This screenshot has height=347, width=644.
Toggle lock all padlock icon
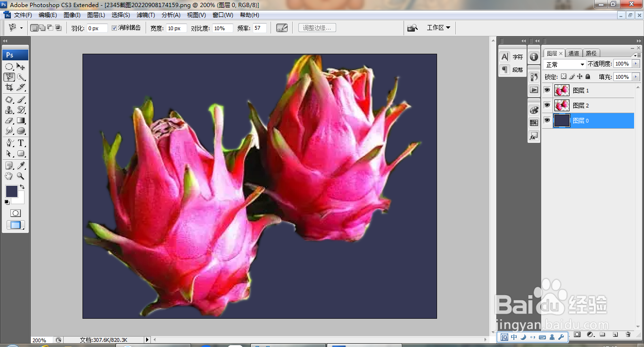(587, 76)
